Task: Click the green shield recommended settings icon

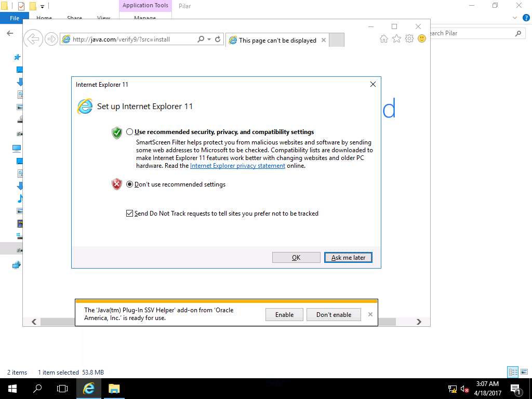Action: pyautogui.click(x=117, y=132)
